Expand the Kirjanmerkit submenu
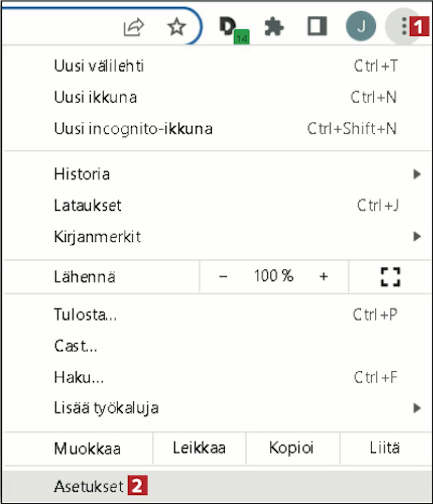The width and height of the screenshot is (433, 504). (x=218, y=237)
